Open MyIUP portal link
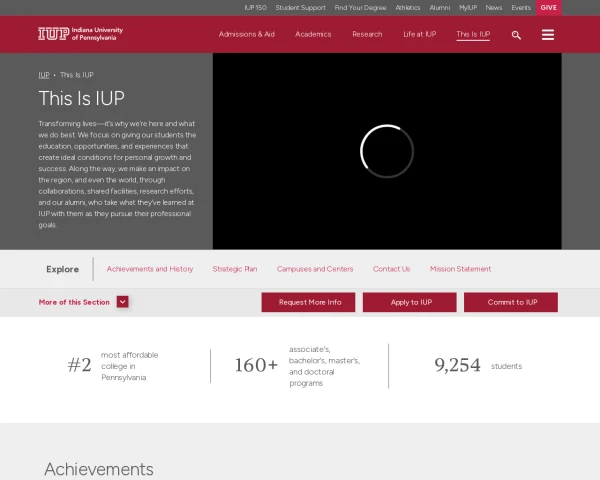600x480 pixels. pyautogui.click(x=468, y=8)
